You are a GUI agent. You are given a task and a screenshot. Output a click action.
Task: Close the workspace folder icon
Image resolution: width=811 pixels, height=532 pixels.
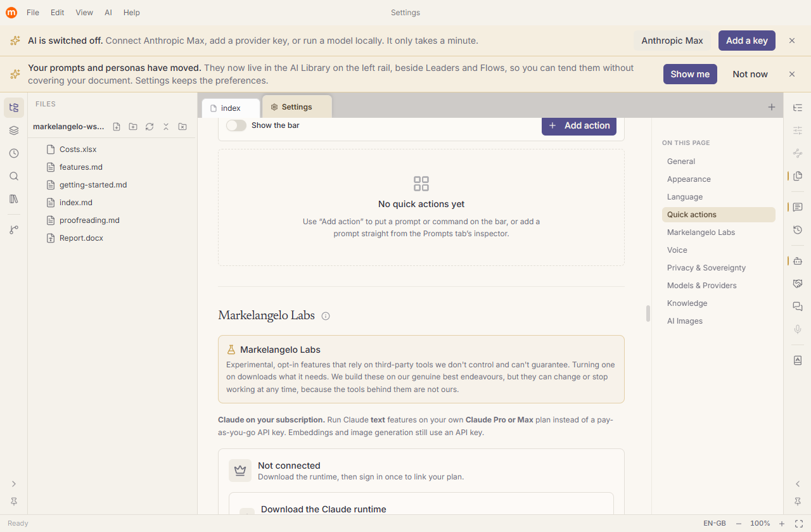pyautogui.click(x=182, y=127)
